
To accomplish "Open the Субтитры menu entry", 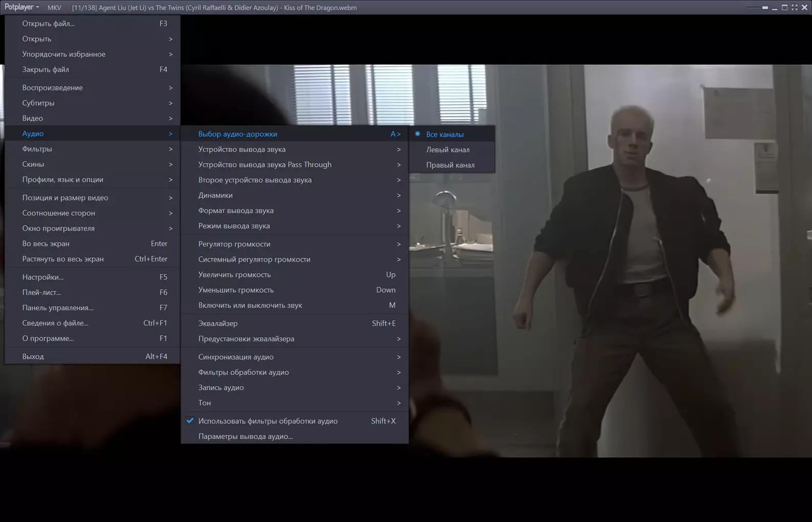I will (93, 103).
